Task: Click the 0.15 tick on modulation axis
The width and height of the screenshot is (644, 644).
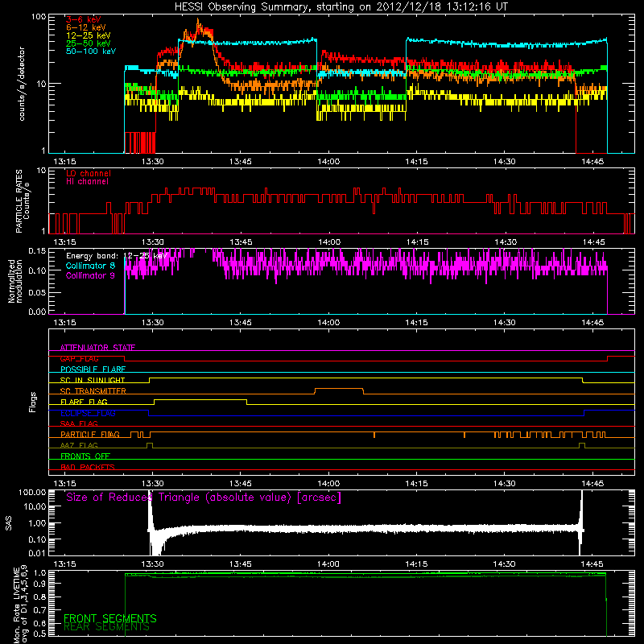Action: (37, 251)
